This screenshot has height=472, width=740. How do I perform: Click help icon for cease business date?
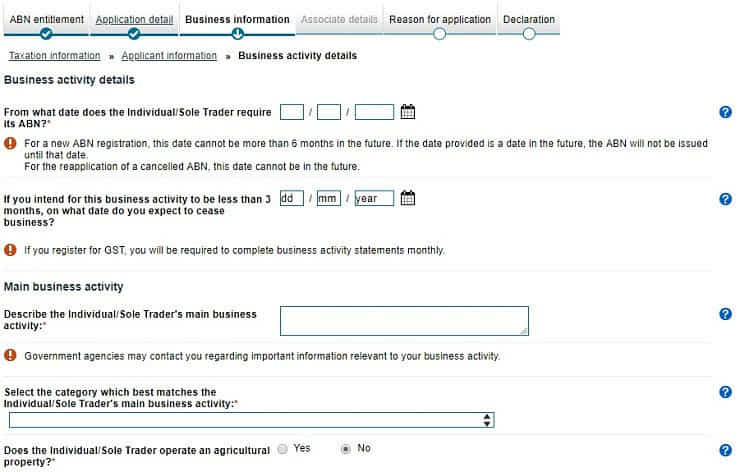pyautogui.click(x=726, y=199)
